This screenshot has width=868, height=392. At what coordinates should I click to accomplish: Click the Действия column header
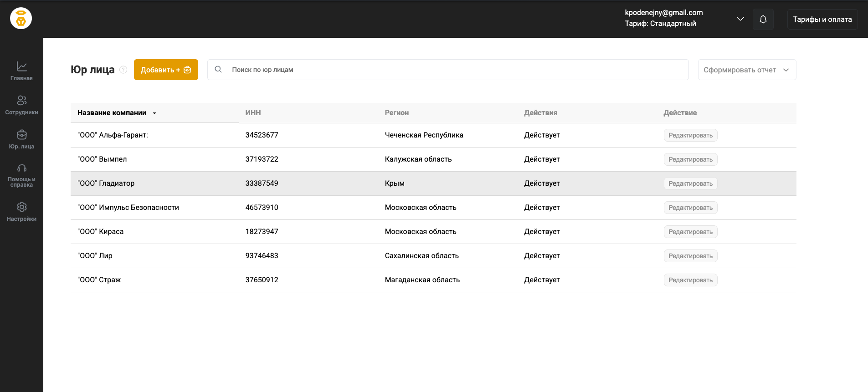coord(540,113)
